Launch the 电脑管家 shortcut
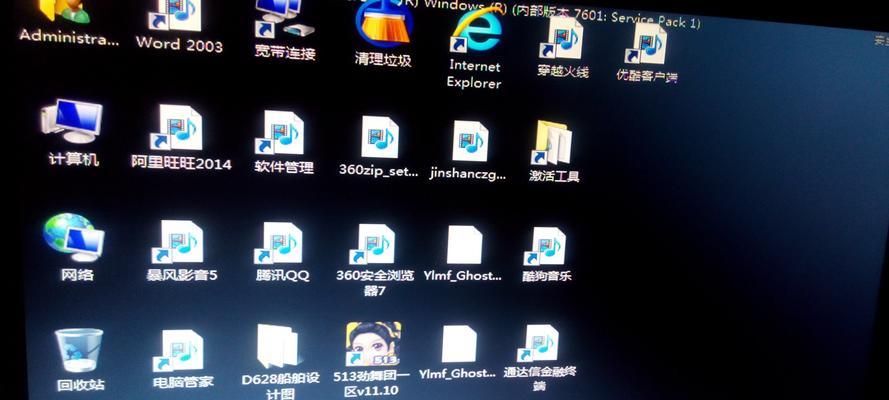The image size is (889, 400). (179, 351)
